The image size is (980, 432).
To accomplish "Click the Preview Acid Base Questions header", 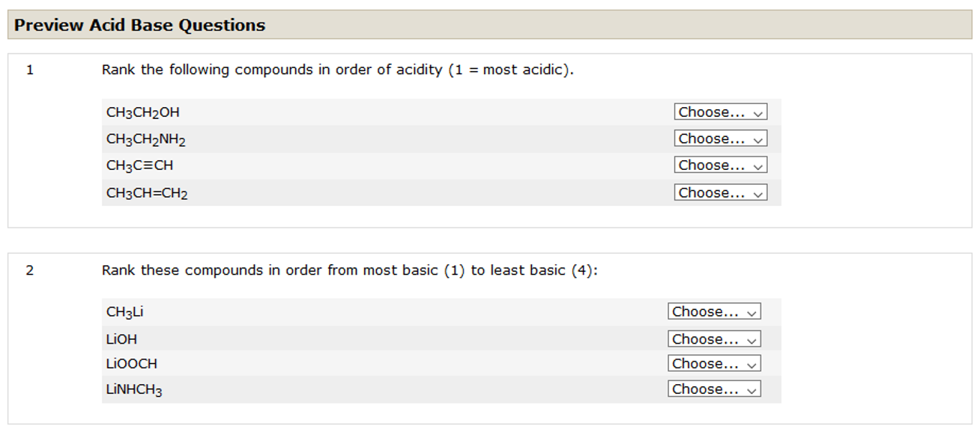I will pos(140,25).
